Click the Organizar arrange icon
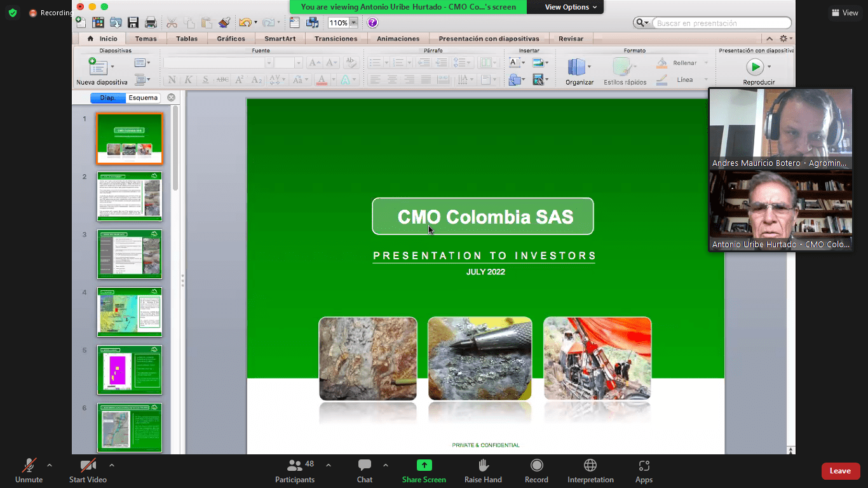 tap(576, 67)
